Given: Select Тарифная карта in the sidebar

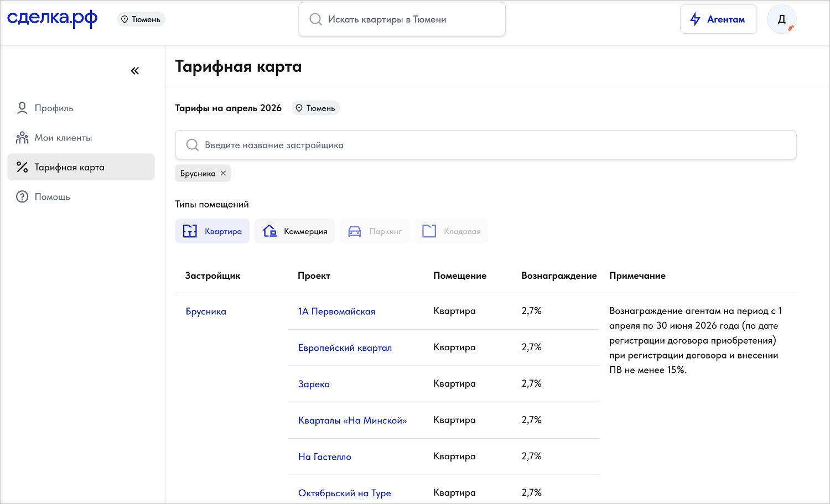Looking at the screenshot, I should (x=81, y=167).
